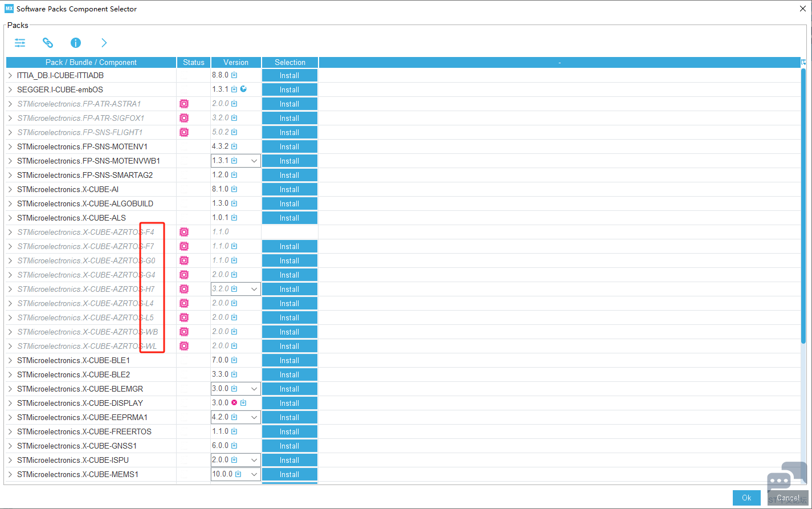Screen dimensions: 812x509
Task: Expand the X-CUBE-AZRTOS-WL pack row
Action: click(10, 346)
